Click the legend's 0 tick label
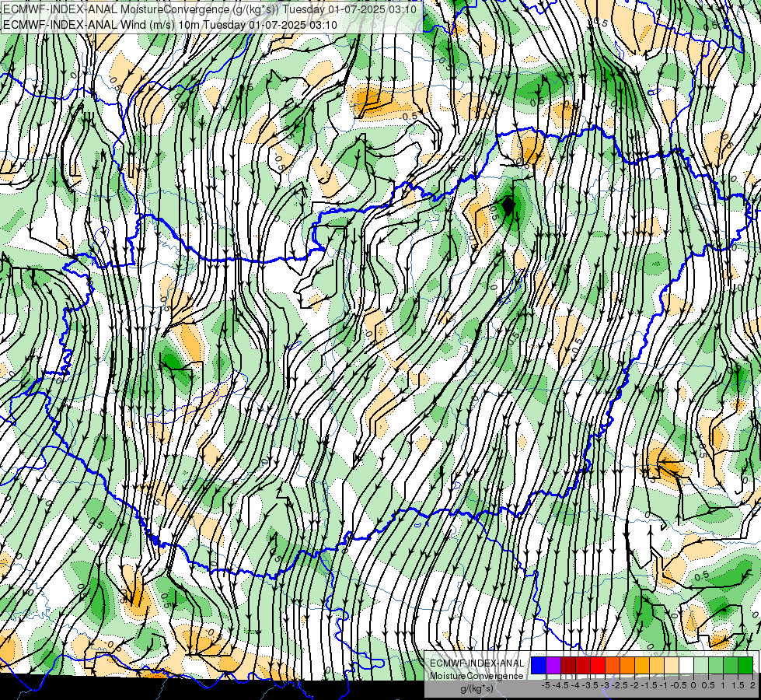The height and width of the screenshot is (700, 761). click(x=693, y=685)
